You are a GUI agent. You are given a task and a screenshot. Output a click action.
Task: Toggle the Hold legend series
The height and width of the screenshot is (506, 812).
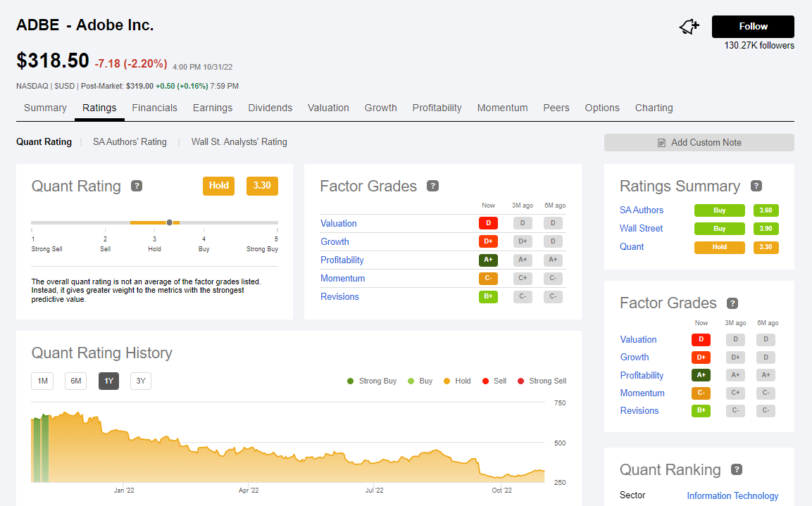(457, 381)
